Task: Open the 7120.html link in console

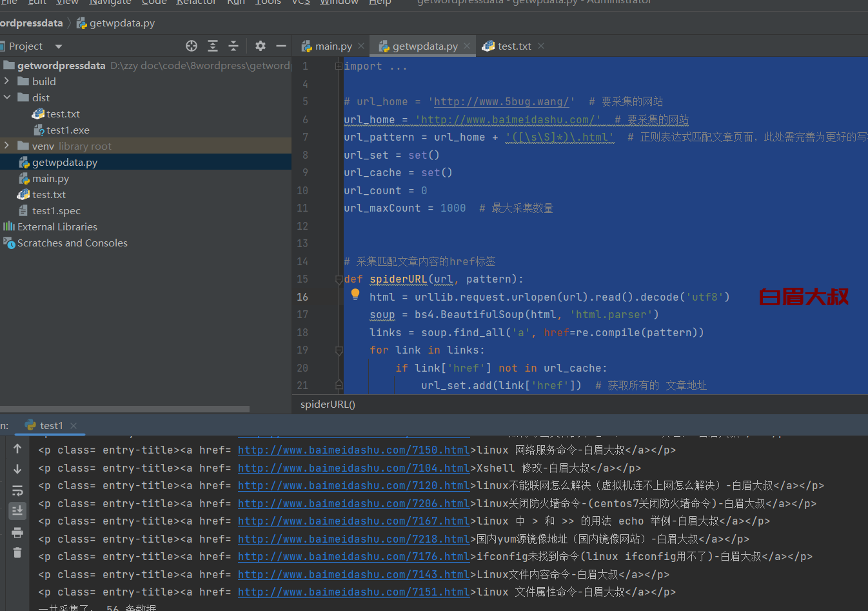Action: tap(353, 485)
